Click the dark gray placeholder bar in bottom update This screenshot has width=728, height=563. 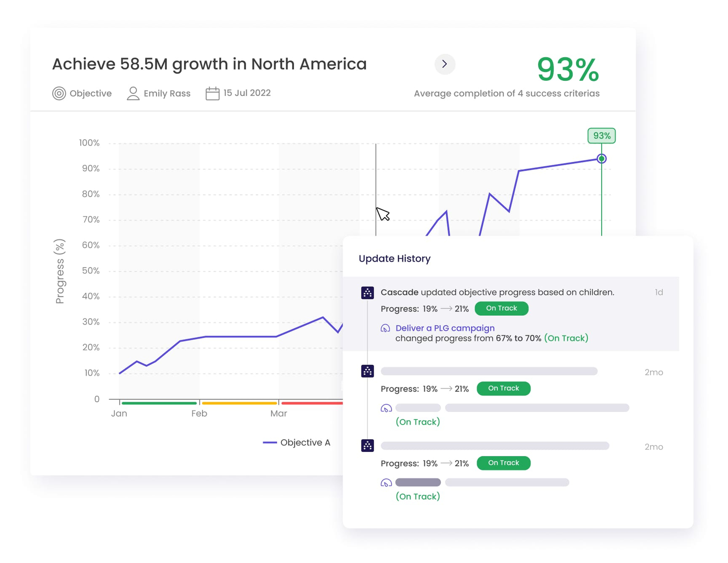pos(418,483)
